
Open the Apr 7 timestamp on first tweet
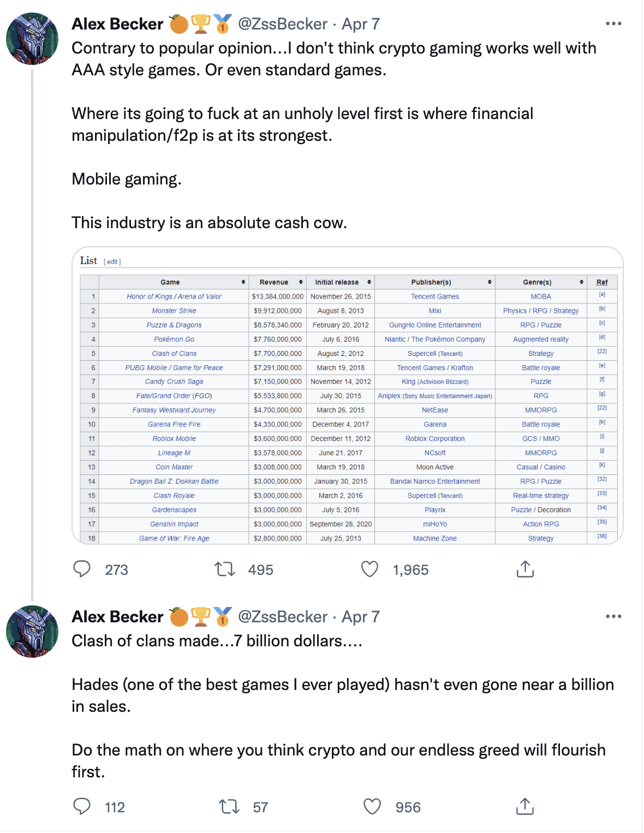pos(361,24)
